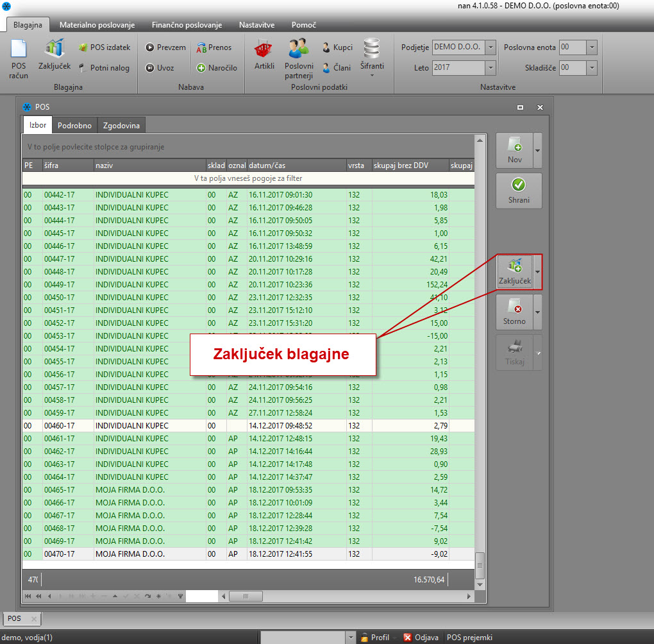
Task: Open Nastavitve ribbon tab
Action: click(x=256, y=24)
